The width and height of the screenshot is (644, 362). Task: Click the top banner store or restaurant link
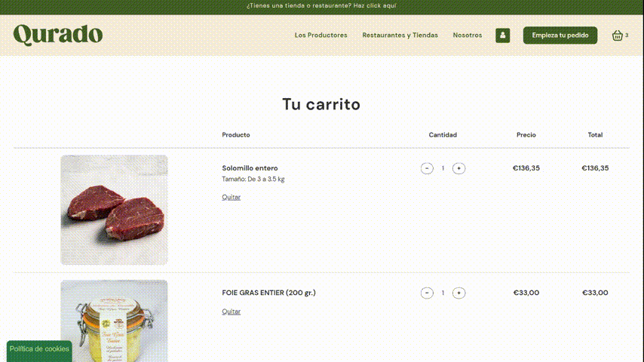(321, 6)
